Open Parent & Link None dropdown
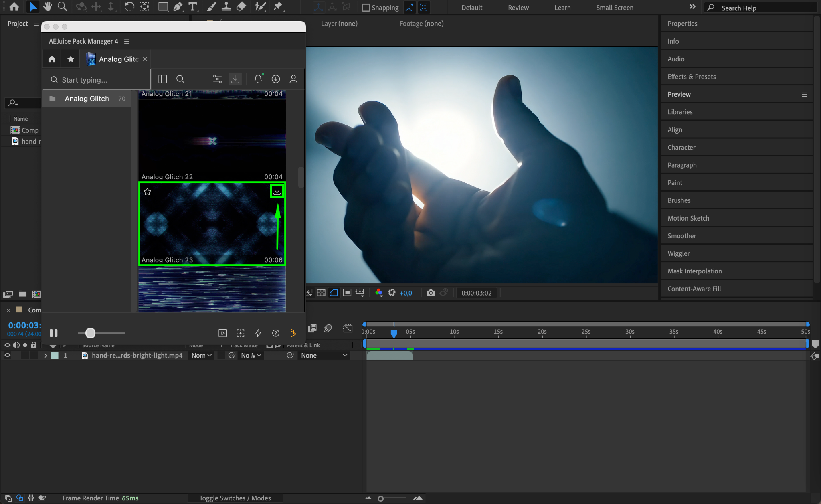Screen dimensions: 821x504 pos(324,355)
